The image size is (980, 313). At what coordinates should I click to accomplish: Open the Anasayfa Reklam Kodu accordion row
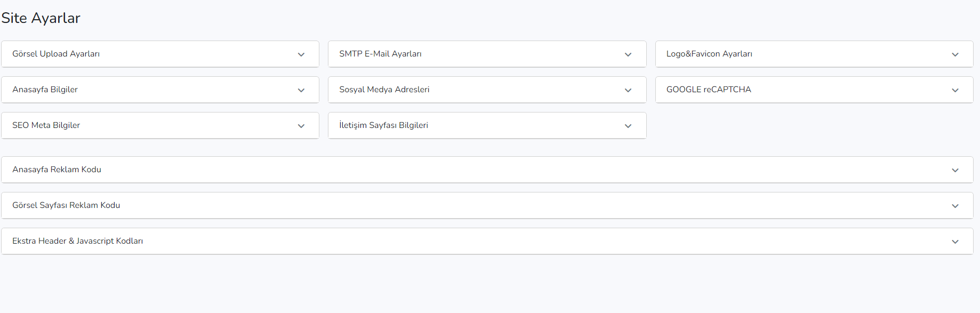click(x=487, y=170)
